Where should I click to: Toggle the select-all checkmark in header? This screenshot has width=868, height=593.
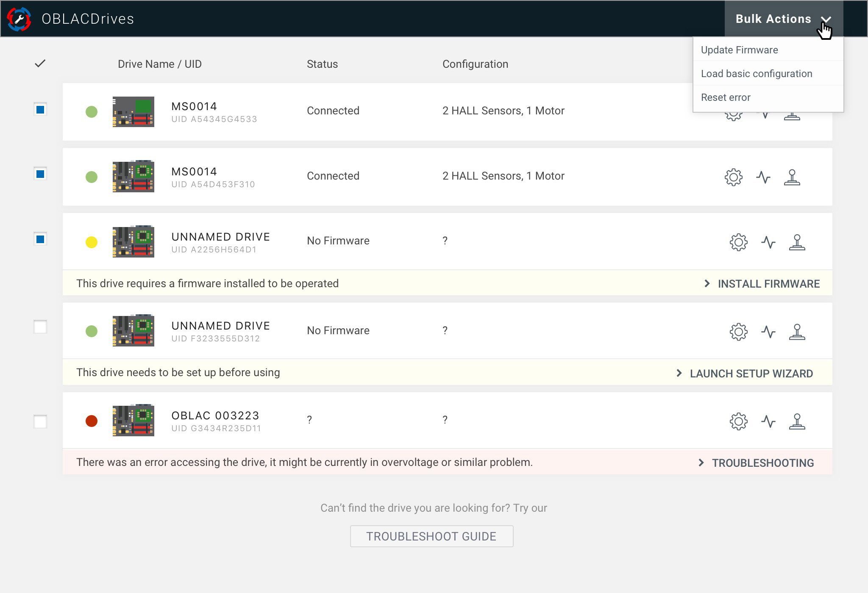tap(40, 64)
